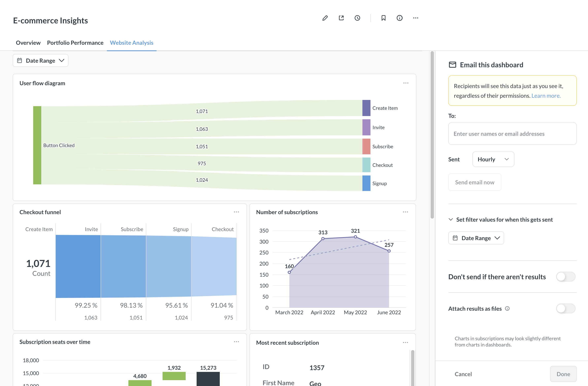Click the June 2022 data point 257
Image resolution: width=588 pixels, height=386 pixels.
tap(389, 251)
